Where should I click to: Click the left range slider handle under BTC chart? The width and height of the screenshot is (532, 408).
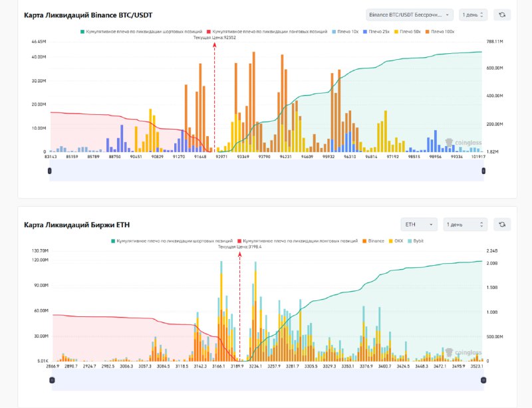[x=50, y=171]
